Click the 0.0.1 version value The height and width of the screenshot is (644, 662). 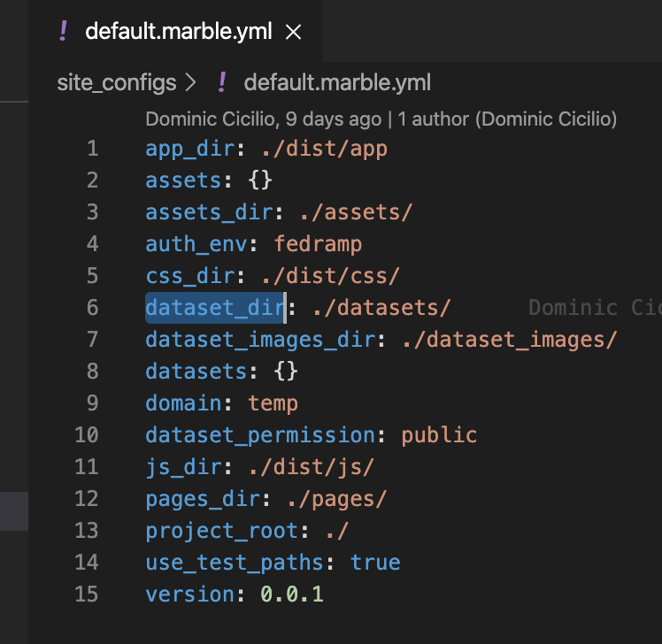click(x=292, y=595)
